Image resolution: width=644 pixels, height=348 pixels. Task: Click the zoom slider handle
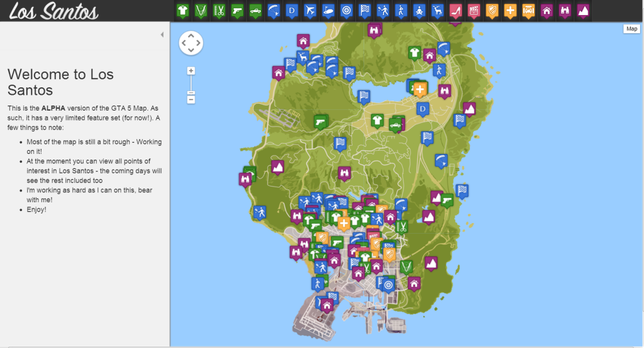click(x=191, y=93)
